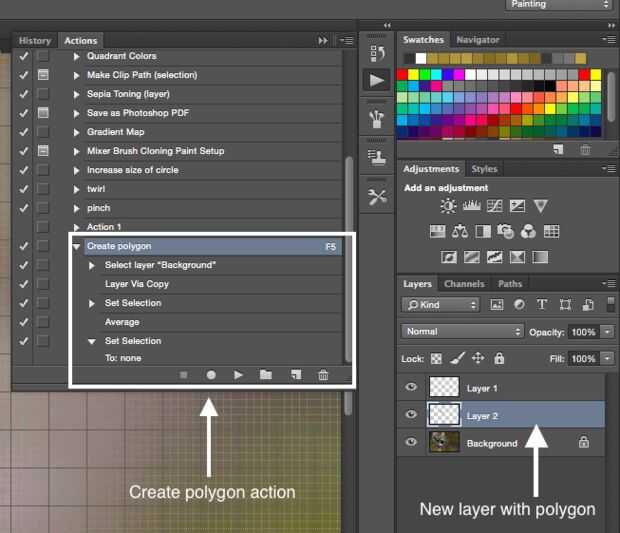Open the Opacity slider arrow
This screenshot has width=620, height=533.
607,331
